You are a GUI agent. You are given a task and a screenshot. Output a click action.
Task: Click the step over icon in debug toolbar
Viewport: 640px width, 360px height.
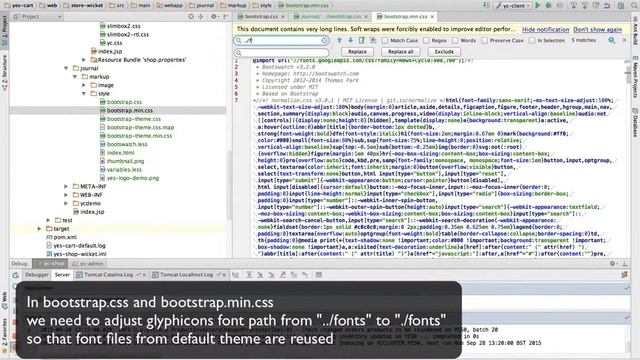(x=249, y=275)
